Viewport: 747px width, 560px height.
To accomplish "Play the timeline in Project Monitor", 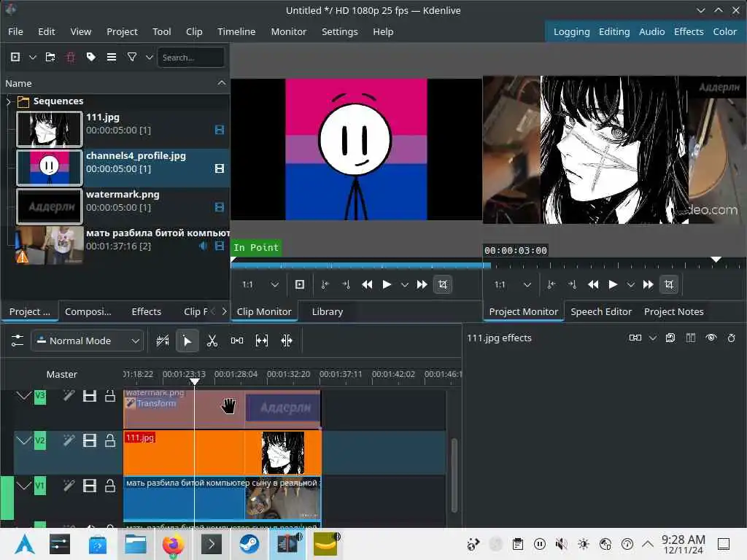I will [613, 285].
